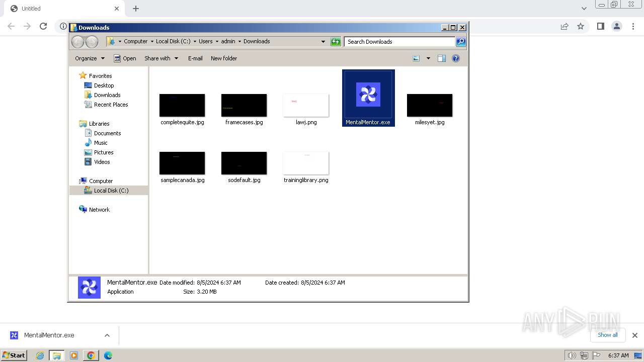Open the Share with dropdown
644x362 pixels.
tap(161, 58)
